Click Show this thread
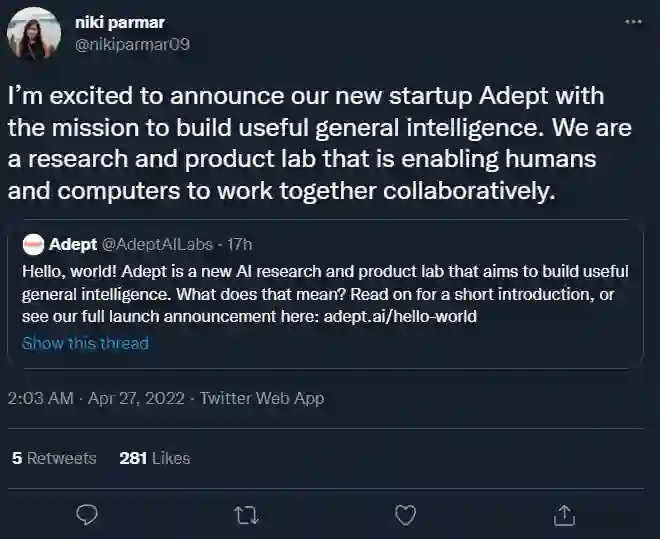Viewport: 660px width, 539px height. [85, 343]
